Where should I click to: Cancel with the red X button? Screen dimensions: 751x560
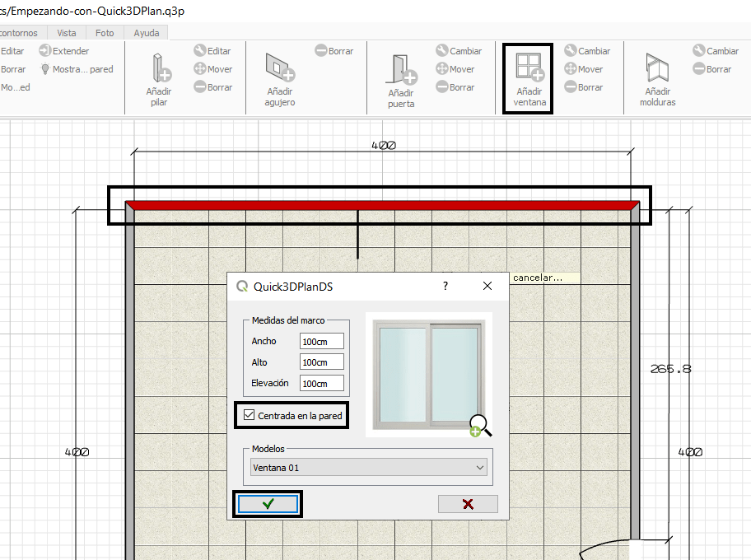(468, 504)
